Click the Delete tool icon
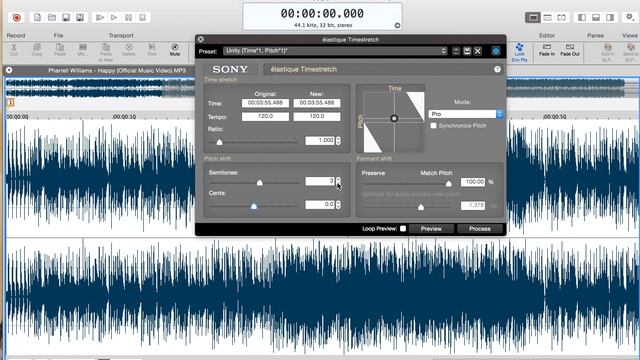640x360 pixels. tap(129, 49)
